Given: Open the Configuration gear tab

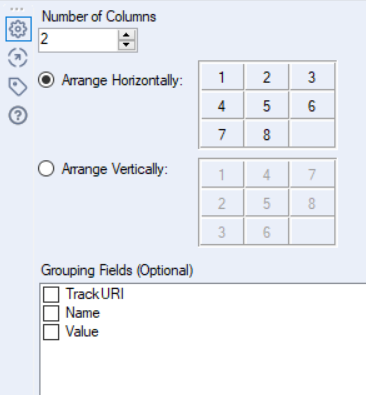Looking at the screenshot, I should click(18, 29).
